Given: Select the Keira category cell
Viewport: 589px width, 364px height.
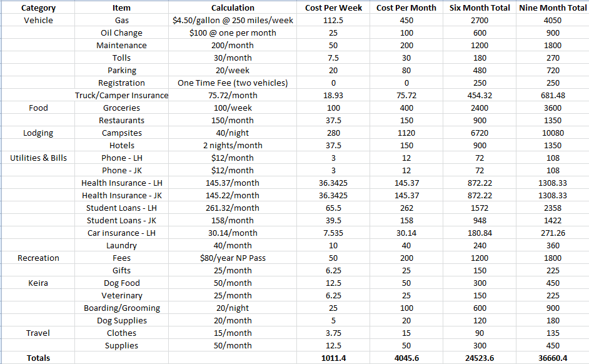Looking at the screenshot, I should point(38,283).
